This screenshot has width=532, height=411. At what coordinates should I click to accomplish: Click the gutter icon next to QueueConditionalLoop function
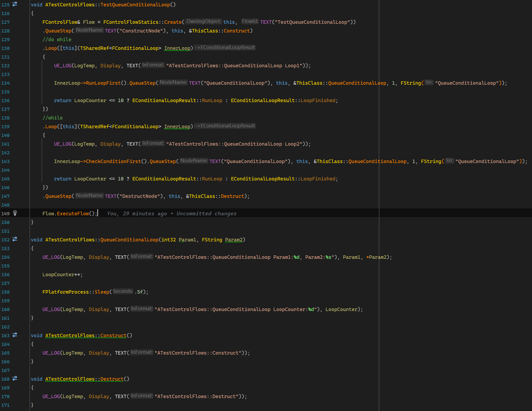pyautogui.click(x=15, y=239)
